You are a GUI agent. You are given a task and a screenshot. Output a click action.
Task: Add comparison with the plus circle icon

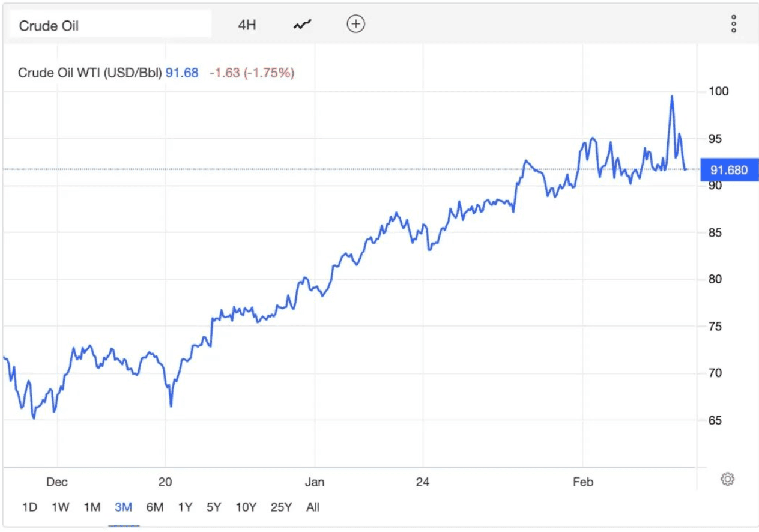point(356,24)
